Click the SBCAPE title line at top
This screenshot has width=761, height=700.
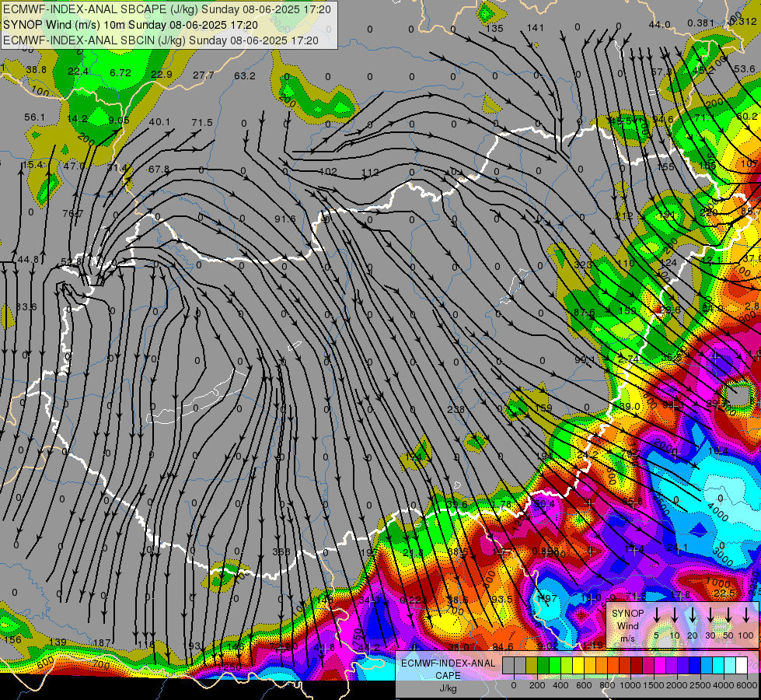pyautogui.click(x=167, y=9)
